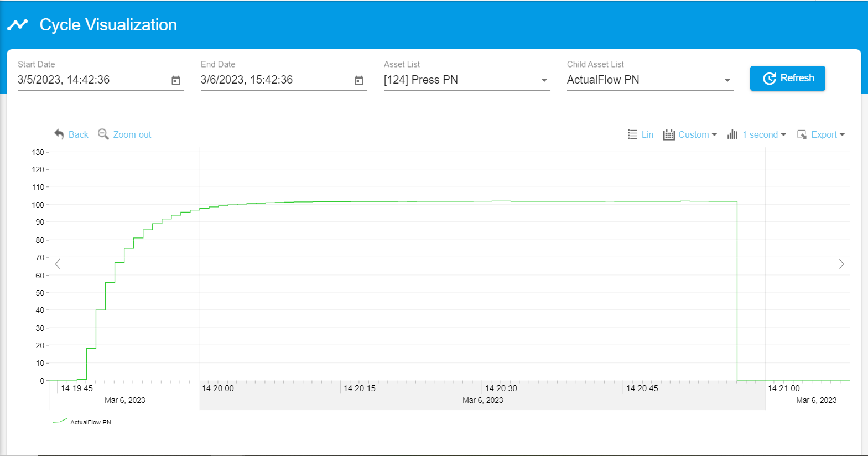The image size is (868, 456).
Task: Click the End Date field label
Action: pyautogui.click(x=218, y=64)
